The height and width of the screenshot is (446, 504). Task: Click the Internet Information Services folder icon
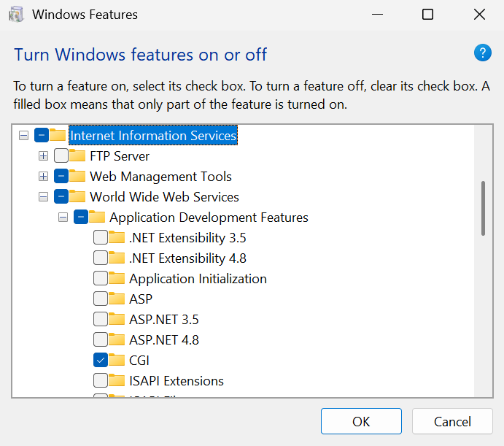click(x=58, y=135)
